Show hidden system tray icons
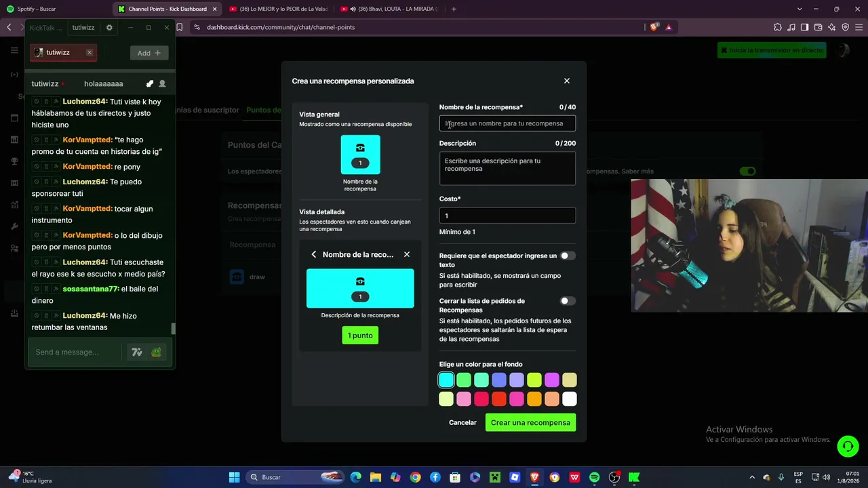 tap(751, 477)
